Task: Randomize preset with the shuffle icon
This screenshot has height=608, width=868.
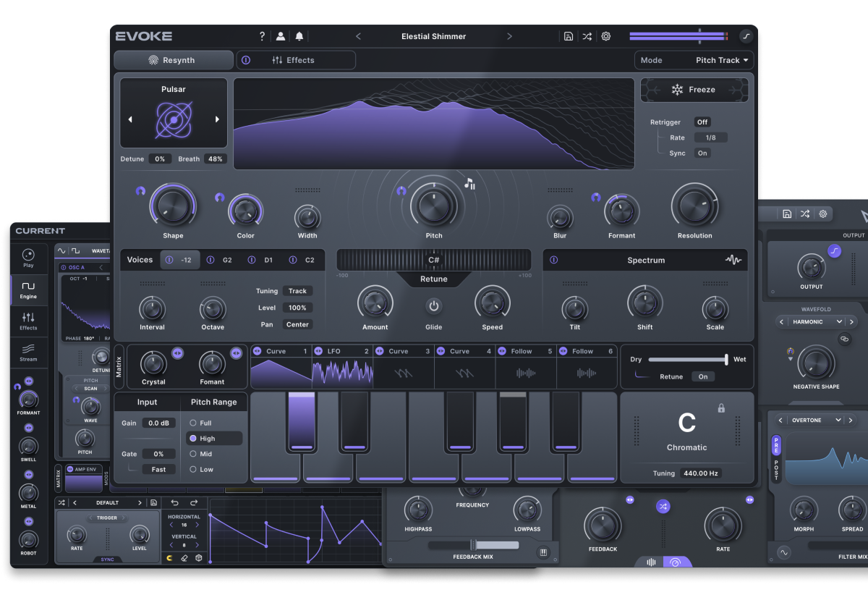Action: (x=587, y=36)
